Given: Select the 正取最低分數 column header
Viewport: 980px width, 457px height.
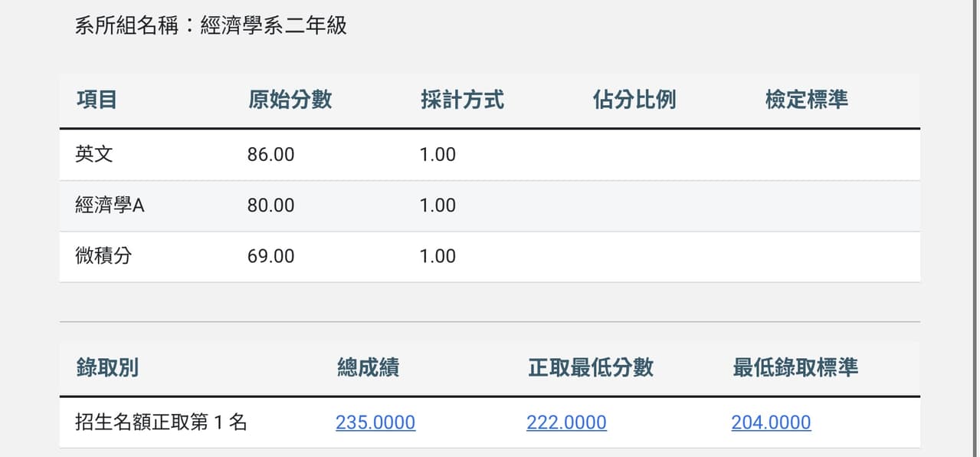Looking at the screenshot, I should coord(590,367).
